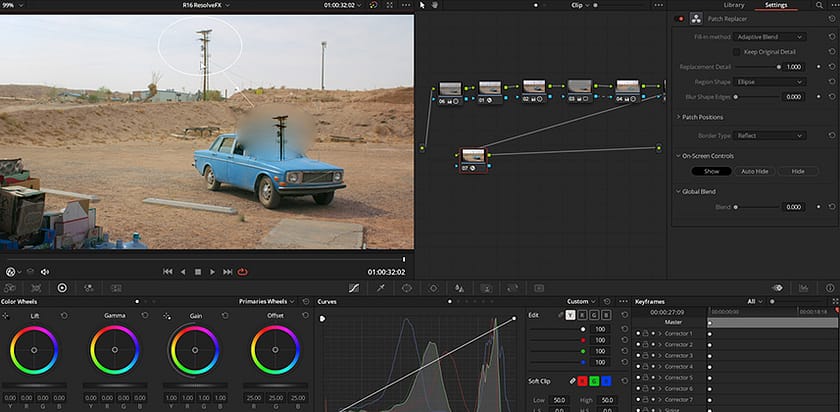The height and width of the screenshot is (412, 840).
Task: Toggle Patch Replacer effect enable switch
Action: tap(680, 19)
